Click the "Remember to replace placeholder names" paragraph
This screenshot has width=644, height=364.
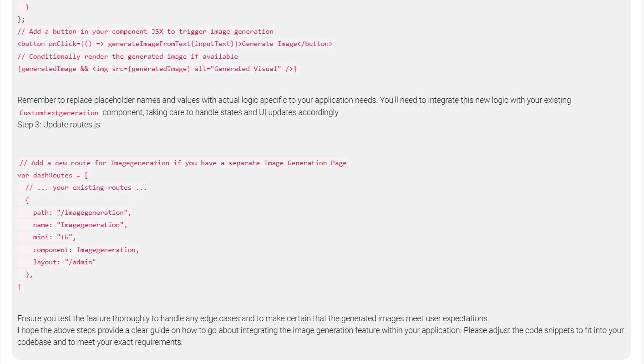click(294, 100)
